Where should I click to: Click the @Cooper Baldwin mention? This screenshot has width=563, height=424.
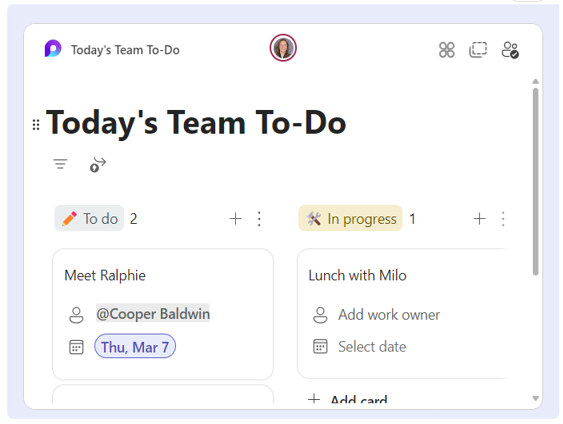153,313
